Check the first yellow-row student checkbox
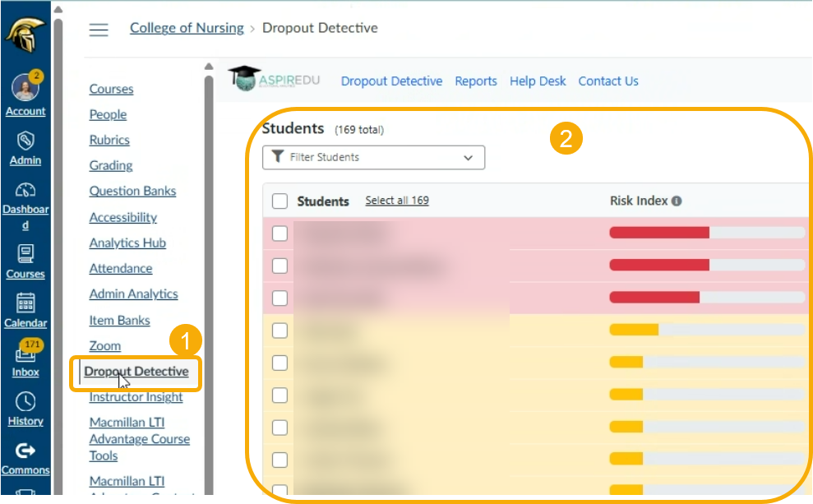This screenshot has height=504, width=813. tap(280, 331)
